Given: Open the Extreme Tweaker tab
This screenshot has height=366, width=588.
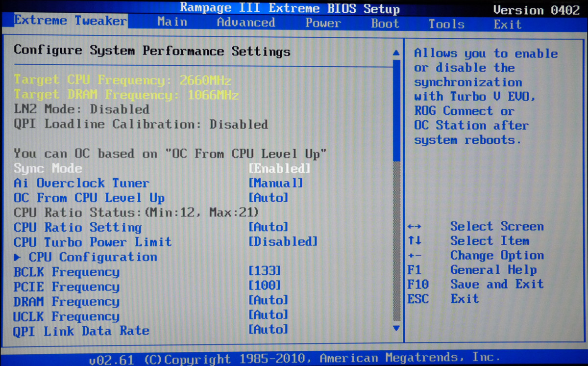Looking at the screenshot, I should point(70,21).
